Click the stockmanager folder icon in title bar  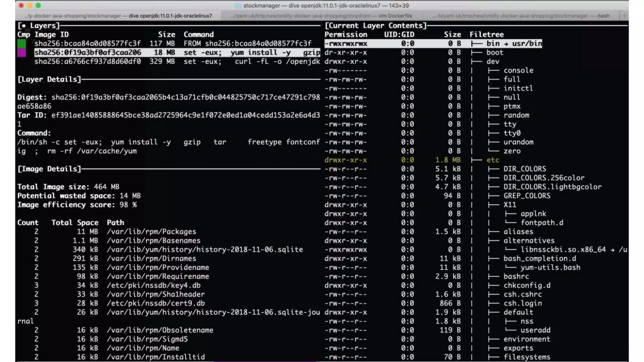click(x=238, y=6)
